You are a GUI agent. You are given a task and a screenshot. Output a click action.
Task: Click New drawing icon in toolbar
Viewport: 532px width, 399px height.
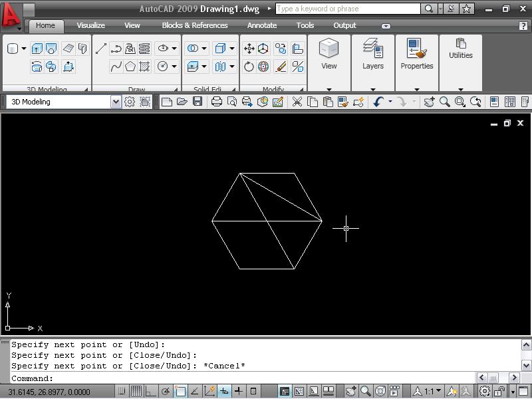pos(167,102)
